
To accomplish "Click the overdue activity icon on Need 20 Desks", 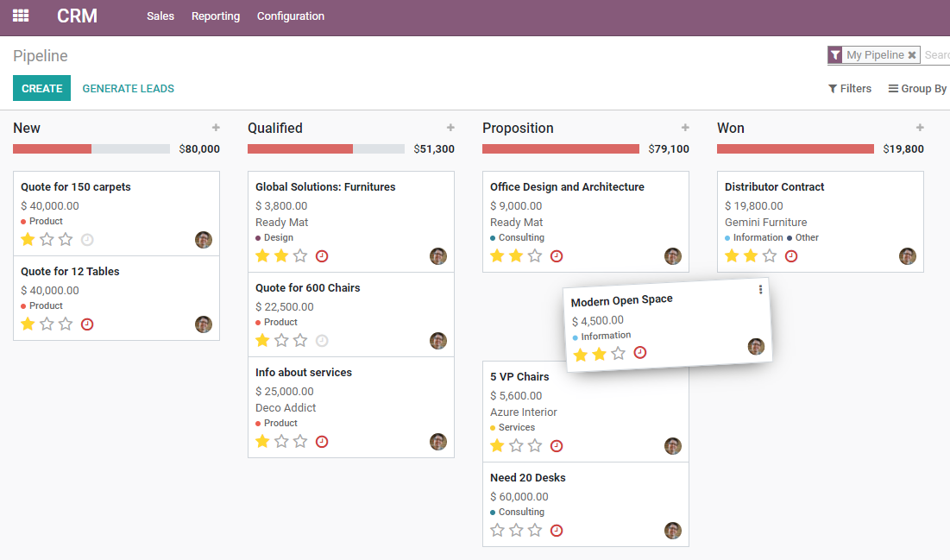I will pyautogui.click(x=557, y=531).
